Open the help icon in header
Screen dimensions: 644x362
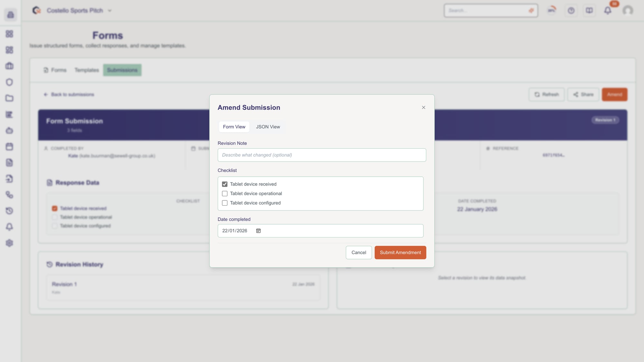(571, 11)
